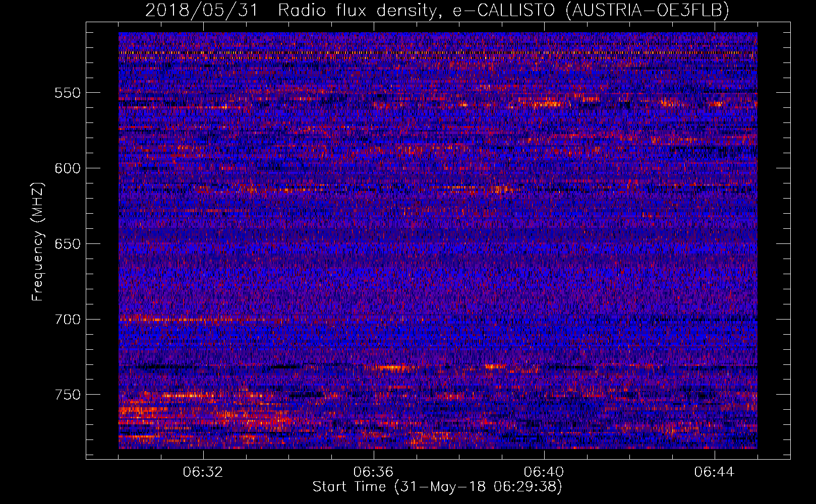The height and width of the screenshot is (504, 816).
Task: Click the 'Start Time (31-May-18 06:29:38)' label
Action: point(437,487)
